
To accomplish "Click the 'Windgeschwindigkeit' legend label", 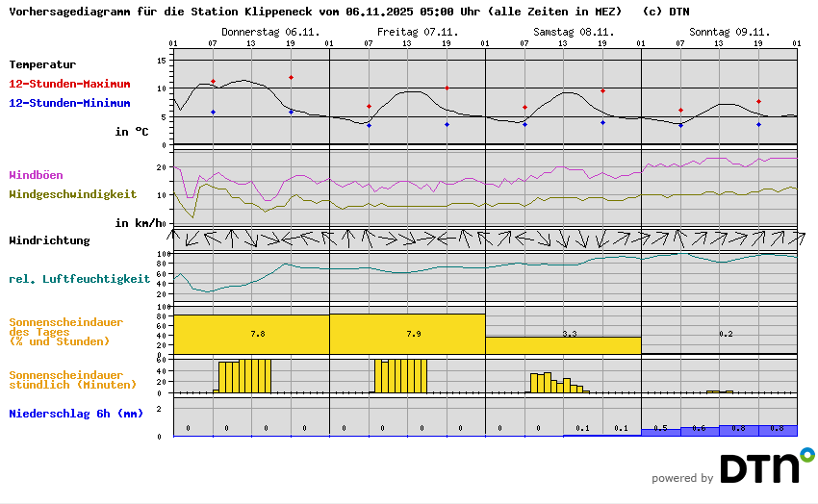I will [x=72, y=194].
